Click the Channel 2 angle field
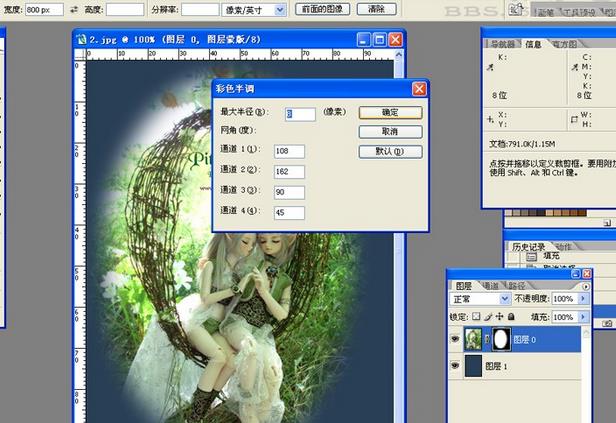The image size is (616, 423). tap(289, 172)
